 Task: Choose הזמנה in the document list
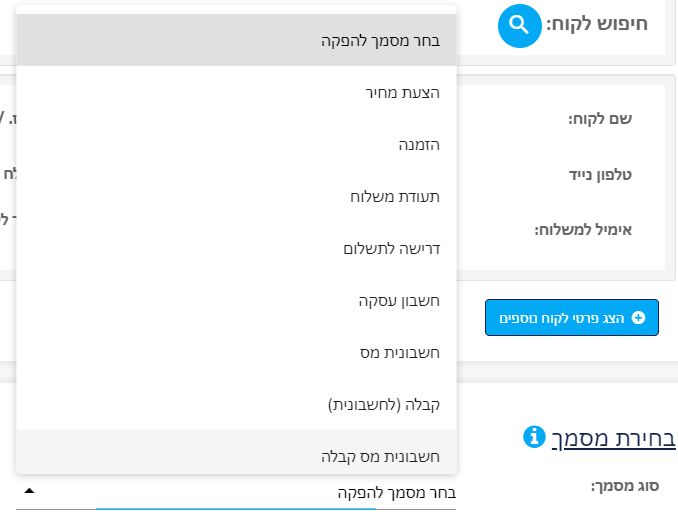point(236,144)
